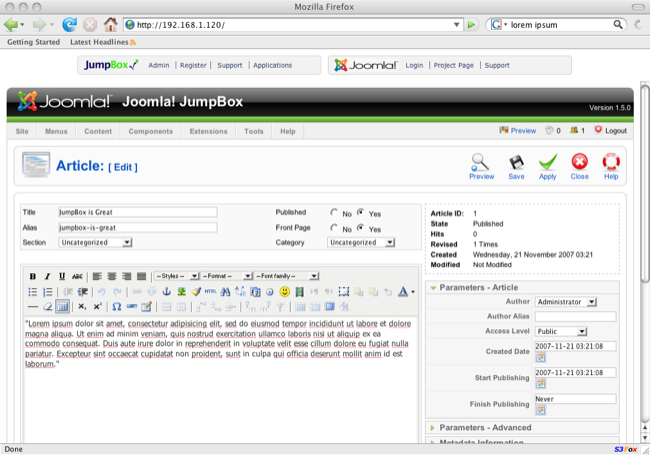Insert anchor using anchor icon
This screenshot has height=455, width=650.
click(167, 292)
